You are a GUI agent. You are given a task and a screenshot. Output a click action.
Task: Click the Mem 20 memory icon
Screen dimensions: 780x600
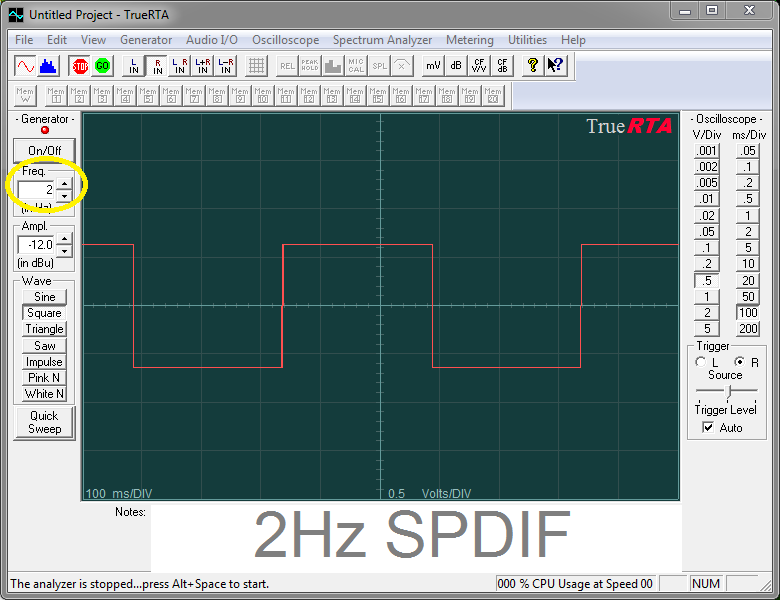coord(493,95)
